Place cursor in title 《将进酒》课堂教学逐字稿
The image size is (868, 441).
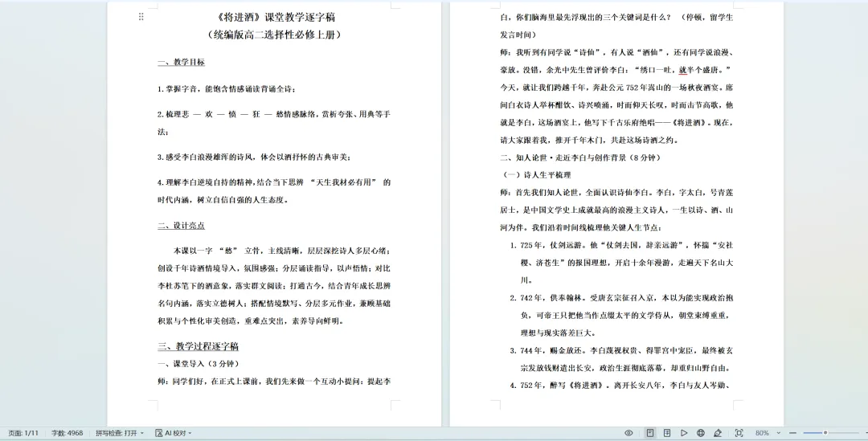pos(274,17)
